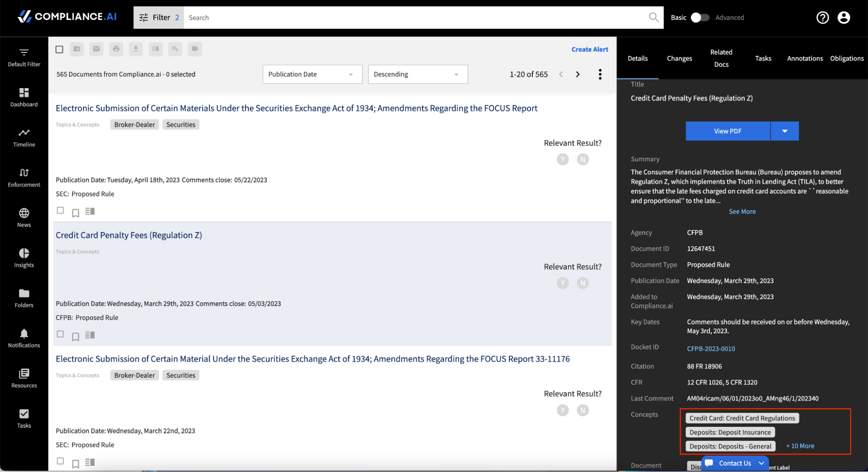Viewport: 868px width, 472px height.
Task: Open the Descending order dropdown
Action: click(x=417, y=74)
